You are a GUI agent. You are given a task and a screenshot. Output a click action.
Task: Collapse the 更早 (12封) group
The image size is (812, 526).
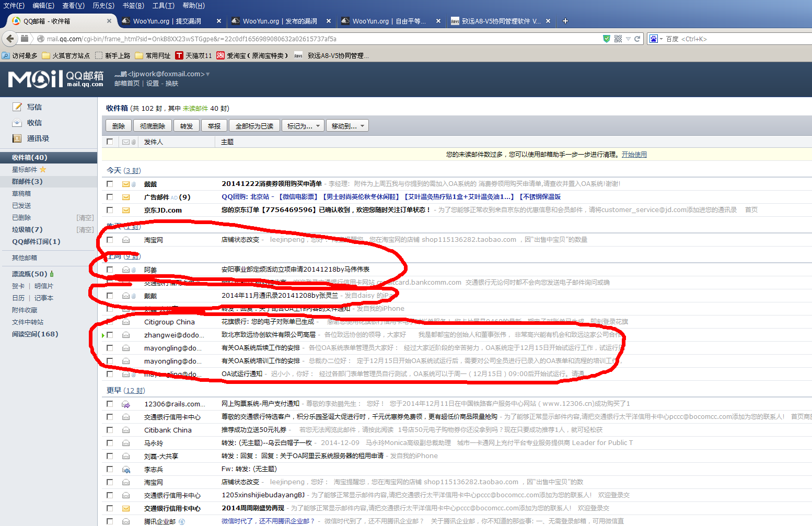(126, 390)
